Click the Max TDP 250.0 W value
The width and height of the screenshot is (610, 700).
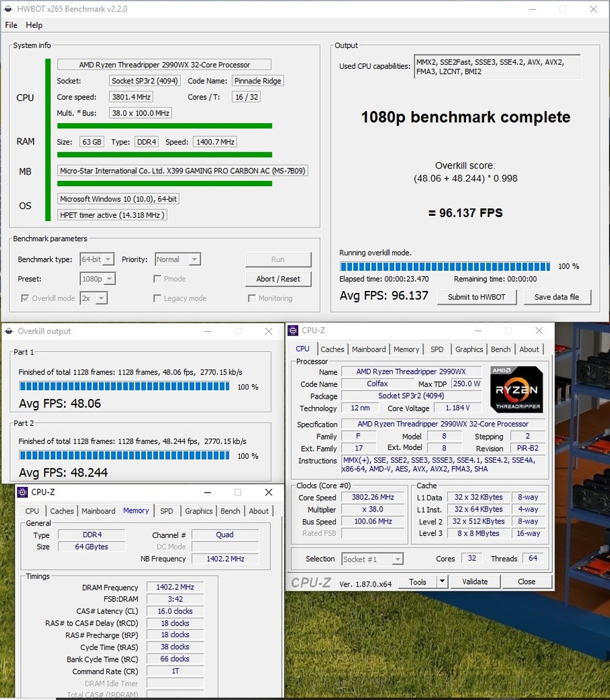[466, 384]
